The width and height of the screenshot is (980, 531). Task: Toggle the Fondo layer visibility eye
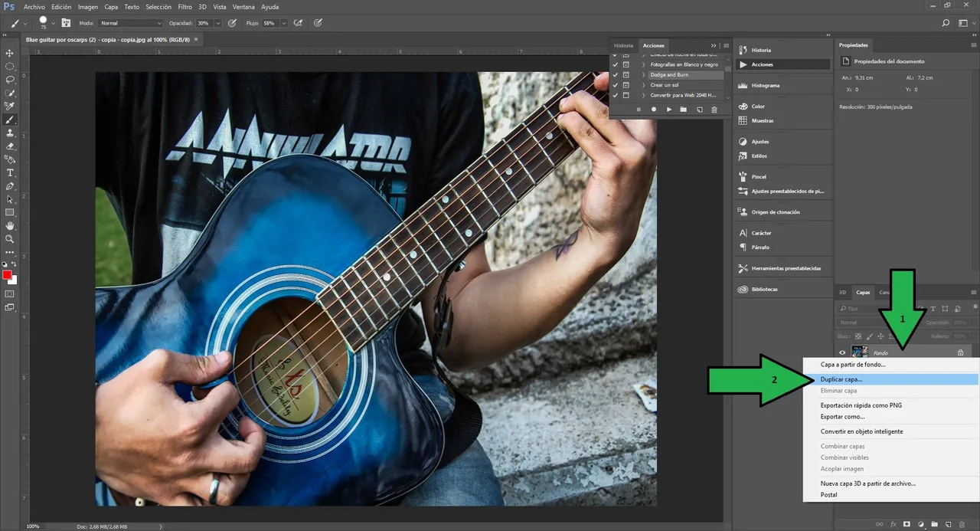pos(842,352)
